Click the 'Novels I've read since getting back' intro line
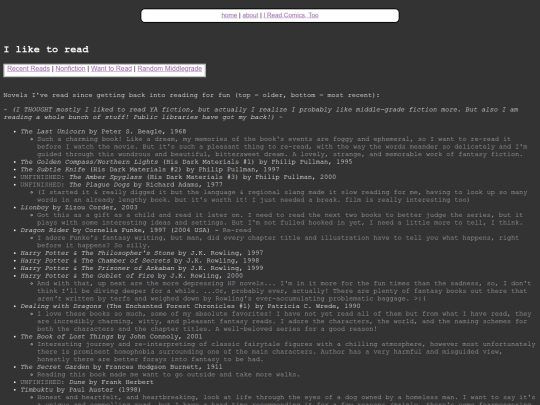 point(191,95)
